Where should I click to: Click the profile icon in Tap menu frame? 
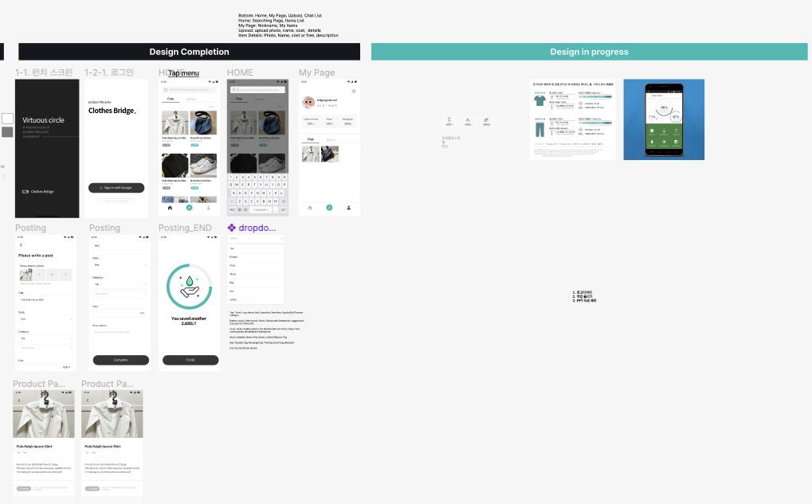(209, 208)
